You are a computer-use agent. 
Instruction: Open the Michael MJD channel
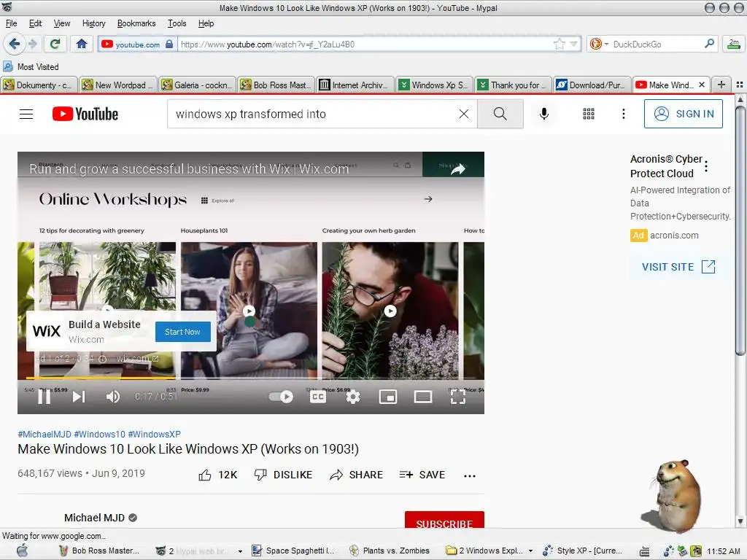pos(94,518)
